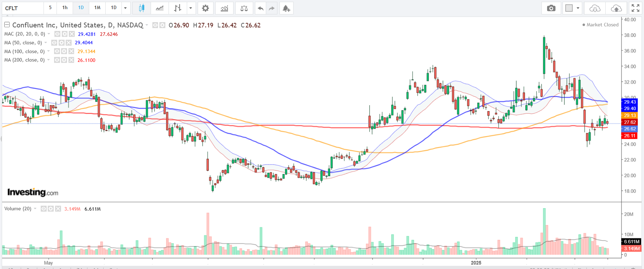This screenshot has width=644, height=269.
Task: Expand MA (50, close, 0) dropdown arrow
Action: pos(46,43)
